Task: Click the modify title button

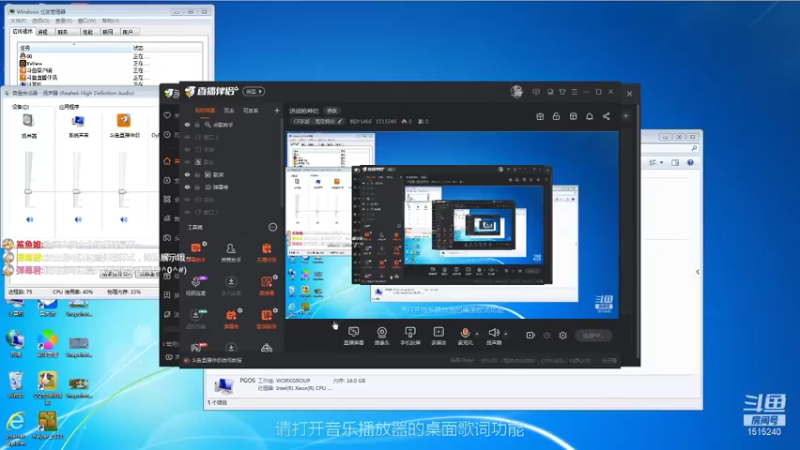Action: click(x=332, y=110)
